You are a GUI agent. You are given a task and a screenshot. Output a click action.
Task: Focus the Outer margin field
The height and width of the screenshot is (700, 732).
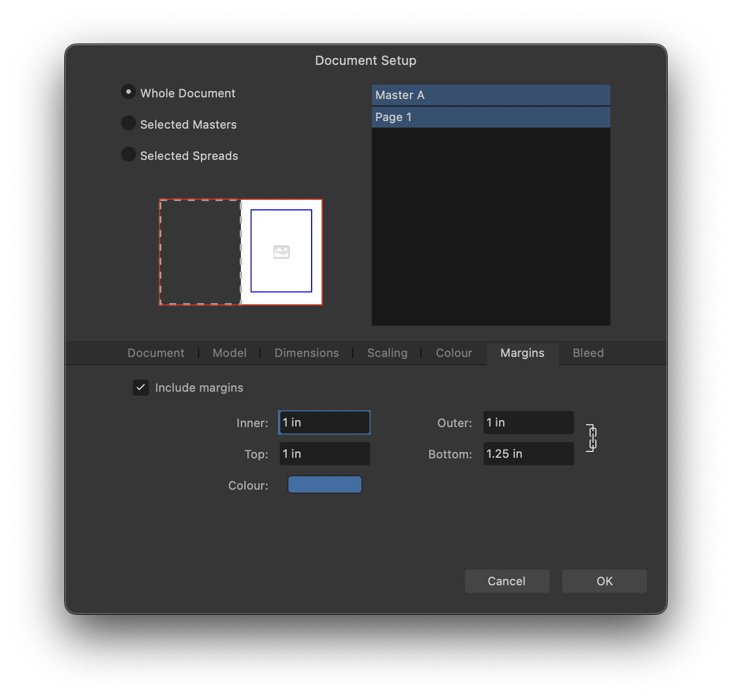[528, 422]
